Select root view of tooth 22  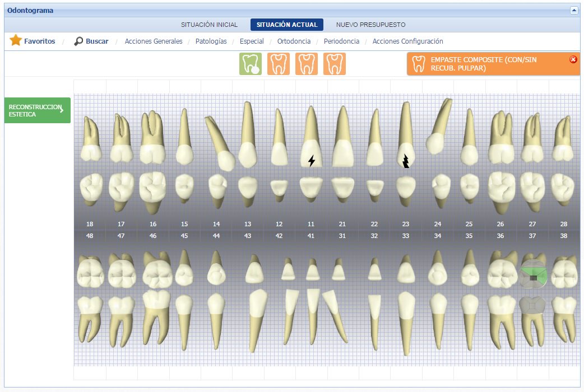point(375,137)
